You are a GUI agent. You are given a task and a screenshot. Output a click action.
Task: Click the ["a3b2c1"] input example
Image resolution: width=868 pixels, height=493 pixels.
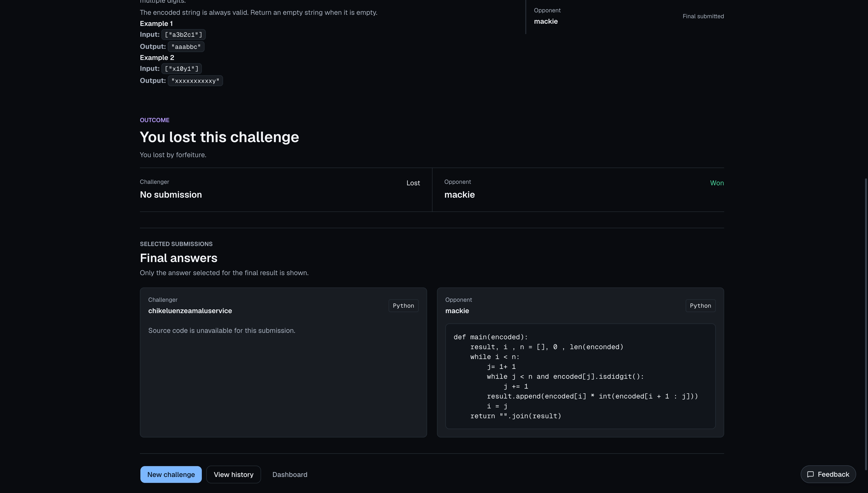[184, 35]
